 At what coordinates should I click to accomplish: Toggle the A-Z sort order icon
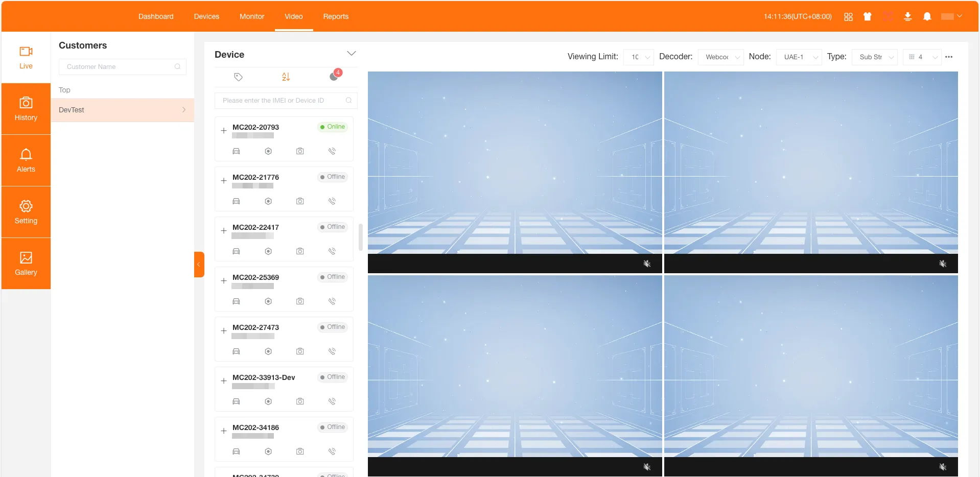[x=286, y=77]
